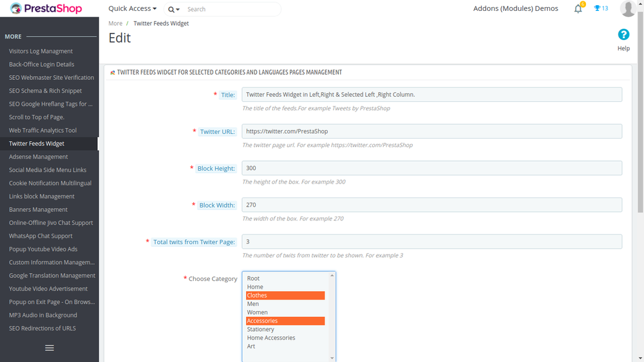Click into the Block Height field

click(x=431, y=168)
